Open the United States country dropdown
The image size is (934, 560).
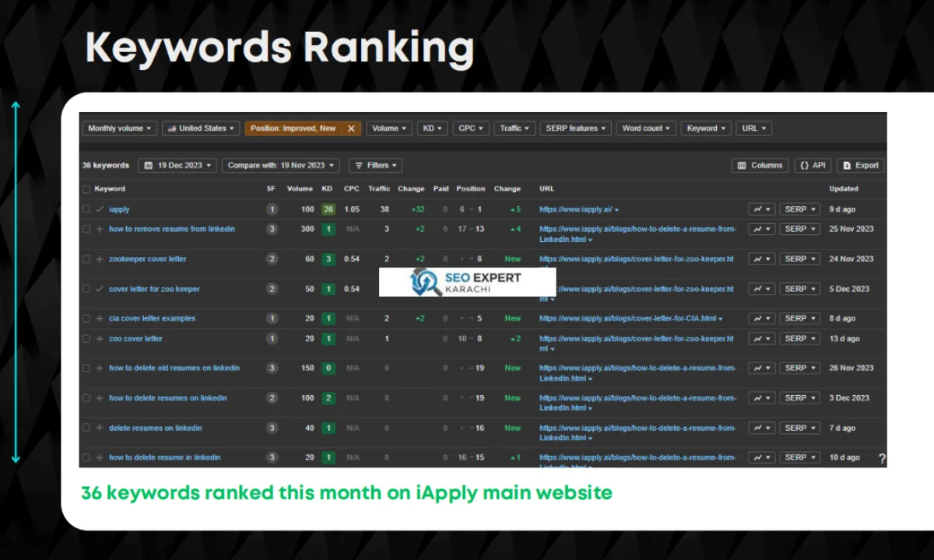[201, 128]
